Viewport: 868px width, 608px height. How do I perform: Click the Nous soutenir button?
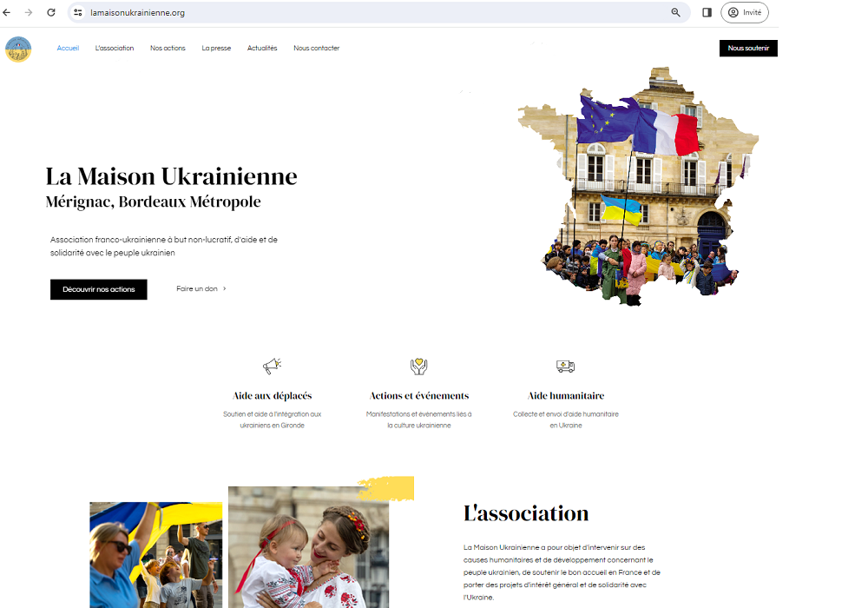coord(748,48)
